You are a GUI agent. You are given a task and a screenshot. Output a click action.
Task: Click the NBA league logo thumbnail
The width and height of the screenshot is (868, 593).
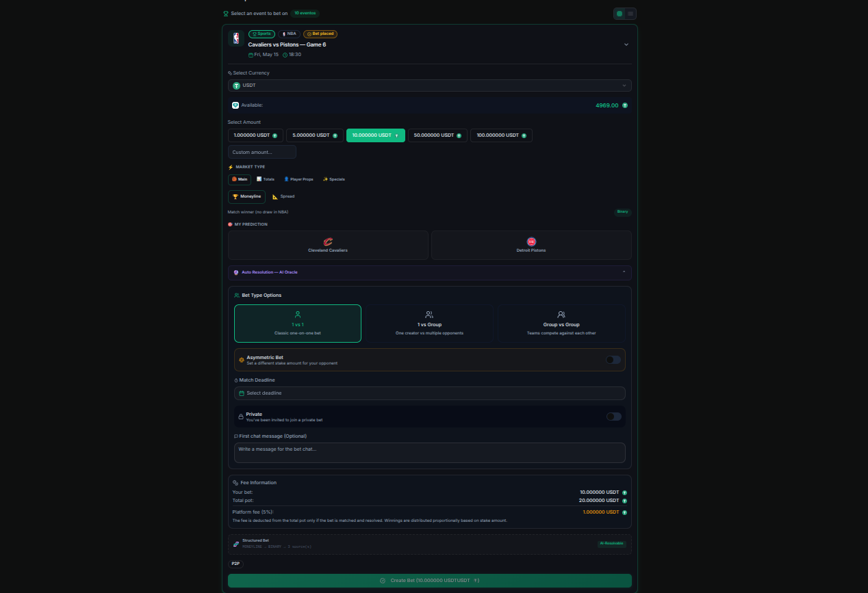pyautogui.click(x=236, y=38)
